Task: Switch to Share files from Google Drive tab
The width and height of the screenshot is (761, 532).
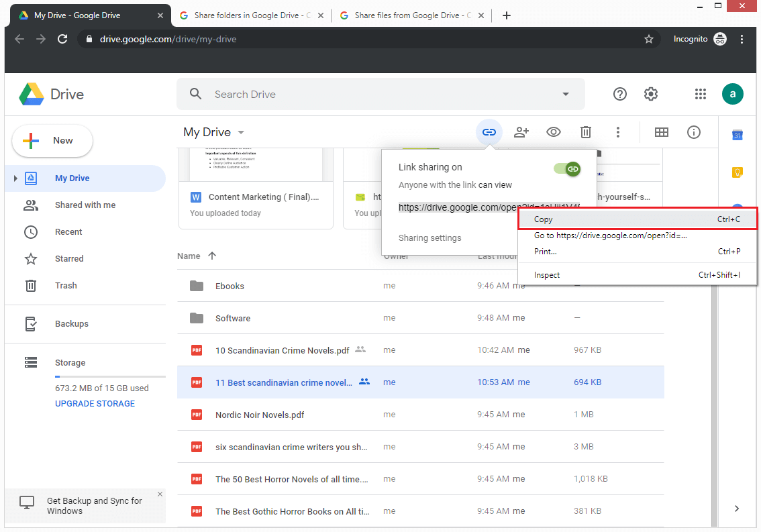Action: (411, 15)
